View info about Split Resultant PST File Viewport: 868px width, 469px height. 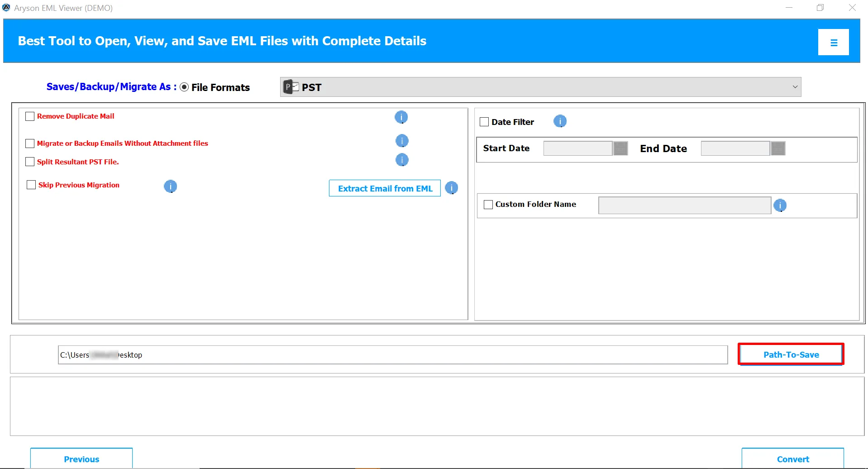(x=402, y=160)
